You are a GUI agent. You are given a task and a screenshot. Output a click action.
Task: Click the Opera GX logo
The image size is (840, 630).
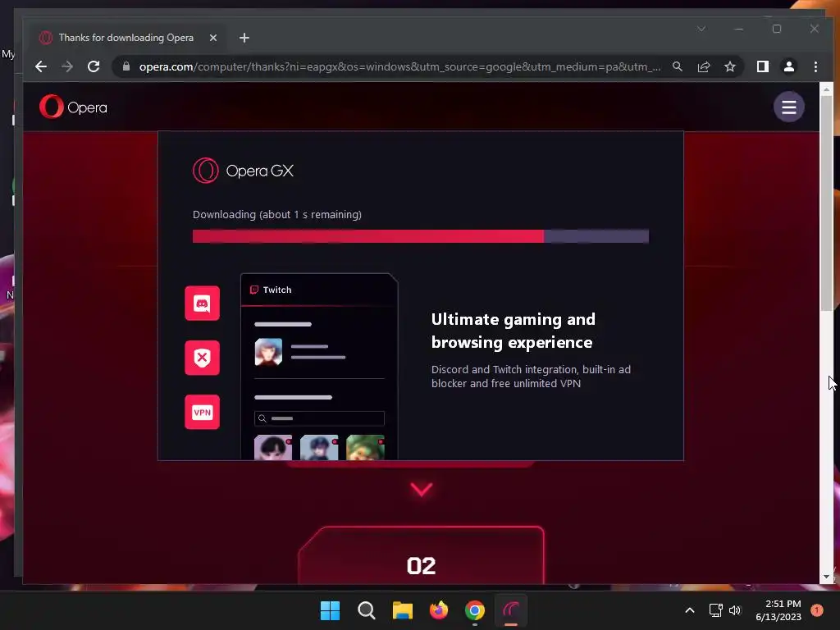(243, 171)
